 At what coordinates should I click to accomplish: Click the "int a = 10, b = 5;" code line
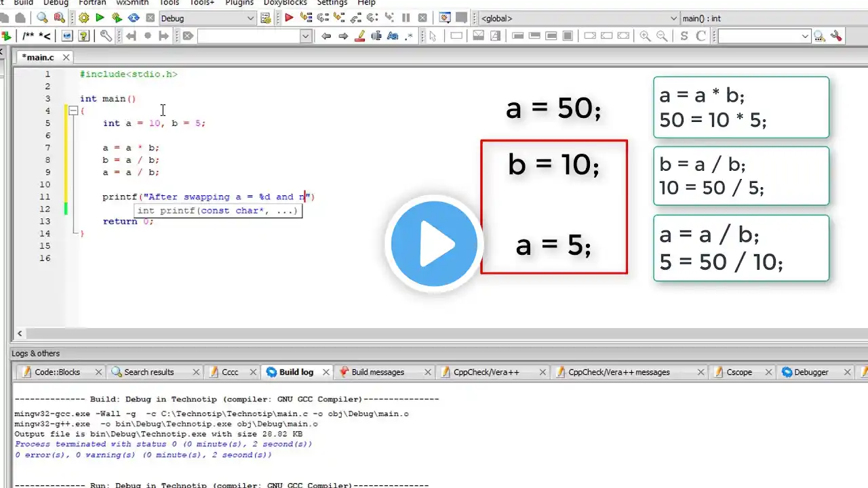pos(154,123)
